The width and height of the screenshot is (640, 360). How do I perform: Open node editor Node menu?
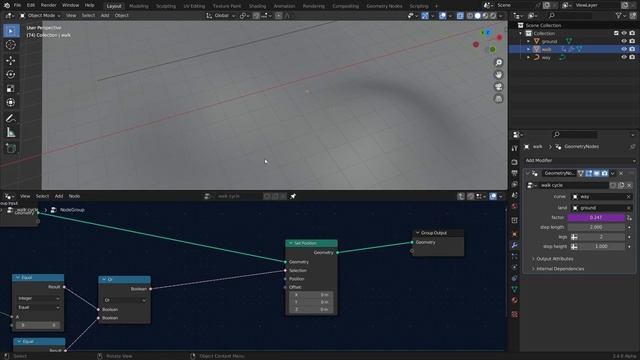click(74, 196)
